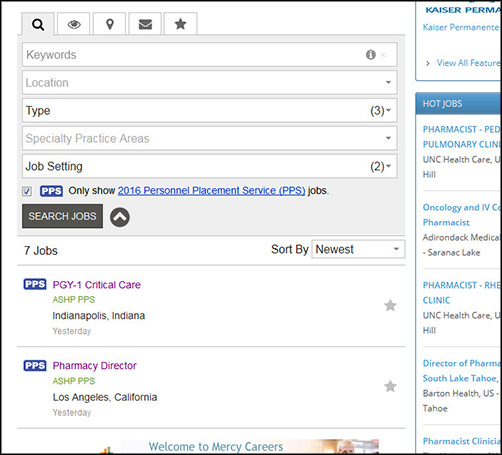Open the magnifying glass search tab
This screenshot has height=455, width=502.
coord(38,24)
